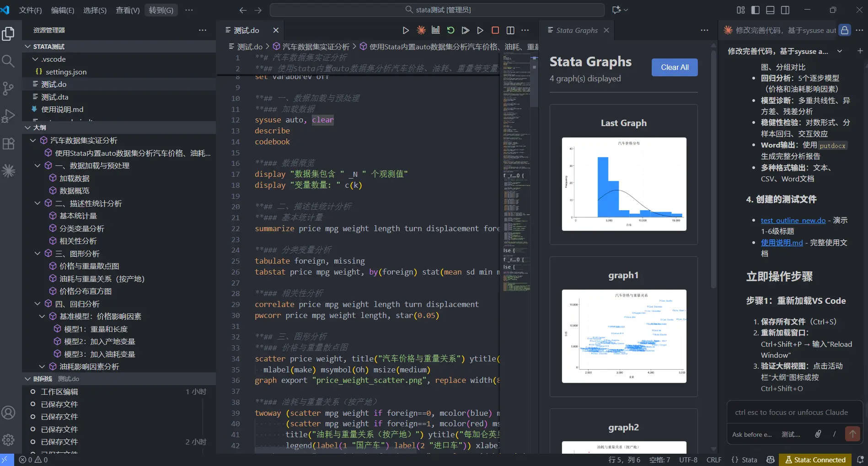Open Source Control in the activity bar
The image size is (868, 466).
[x=8, y=88]
